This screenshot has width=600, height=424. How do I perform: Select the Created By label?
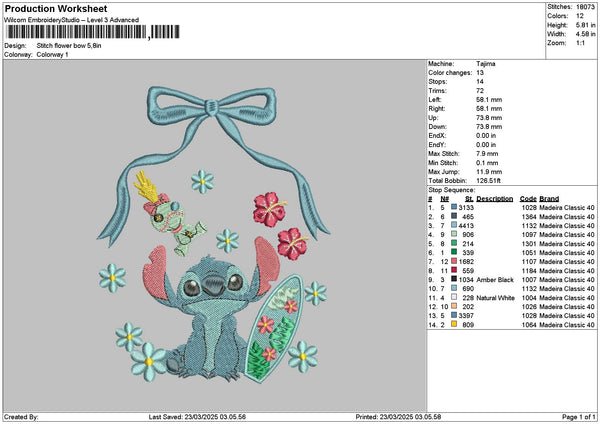[x=21, y=417]
